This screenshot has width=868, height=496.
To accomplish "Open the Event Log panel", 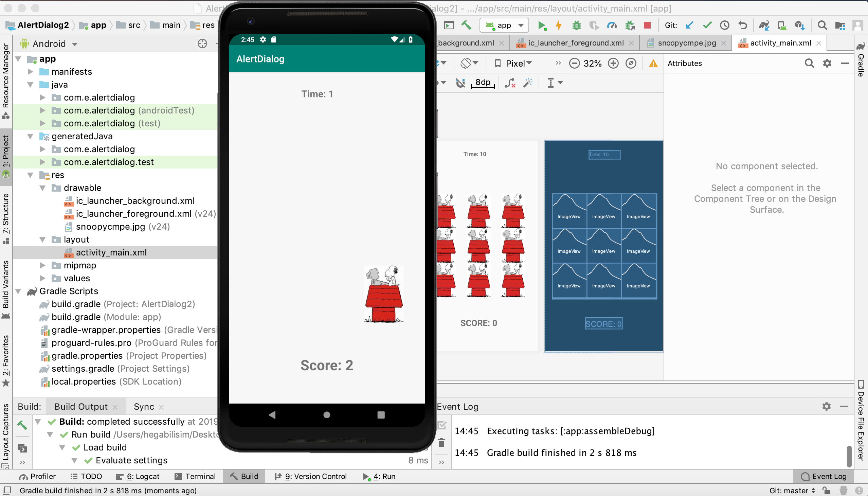I will pos(824,476).
